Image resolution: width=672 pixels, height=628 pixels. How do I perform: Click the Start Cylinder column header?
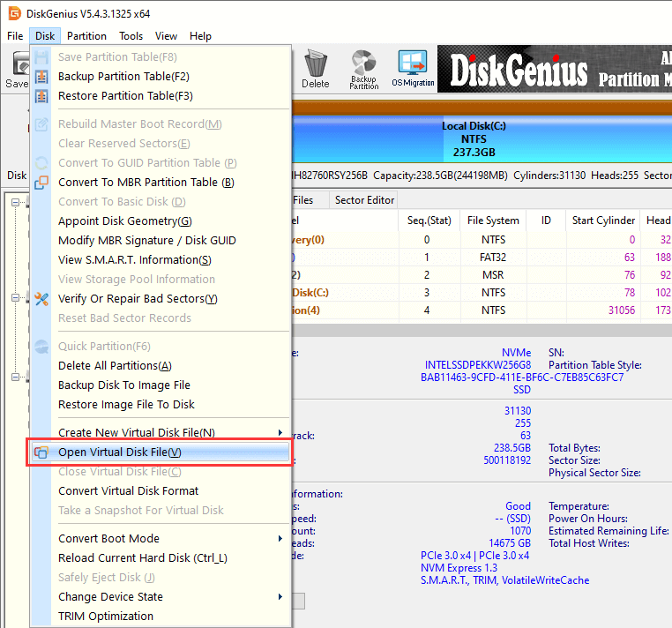pyautogui.click(x=603, y=221)
